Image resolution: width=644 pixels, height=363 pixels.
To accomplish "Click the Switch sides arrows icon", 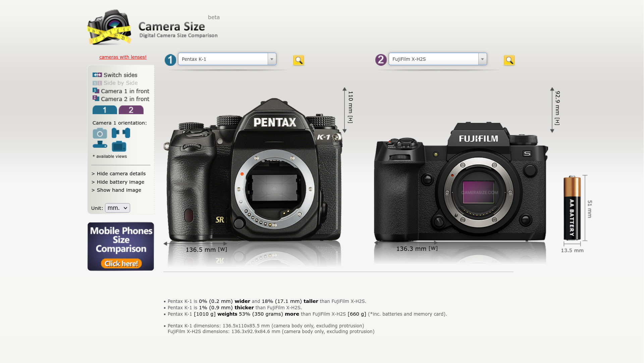I will 97,75.
